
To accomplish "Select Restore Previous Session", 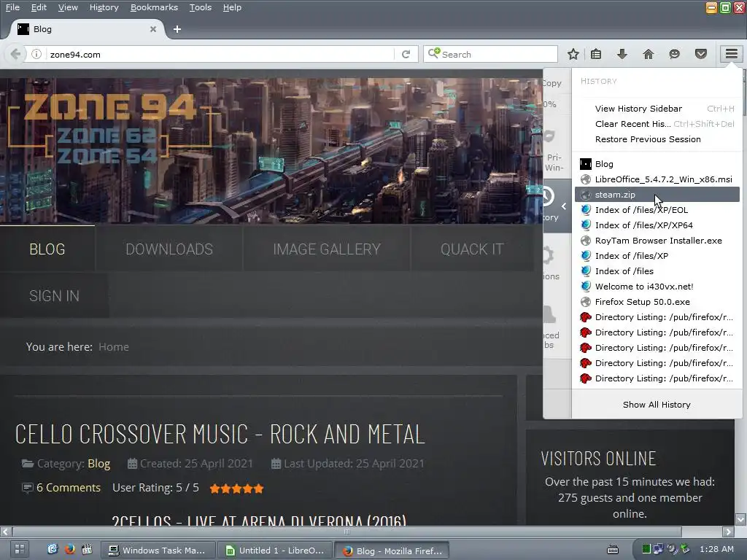I will (x=657, y=139).
